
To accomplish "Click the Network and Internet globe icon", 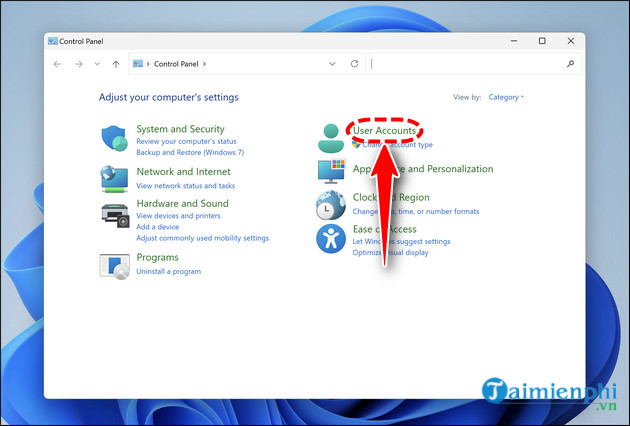I will tap(115, 179).
